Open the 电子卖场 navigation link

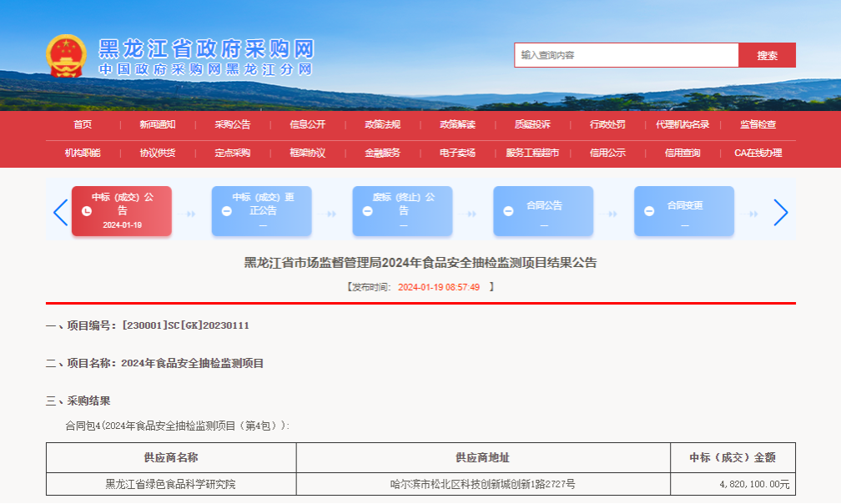point(457,153)
